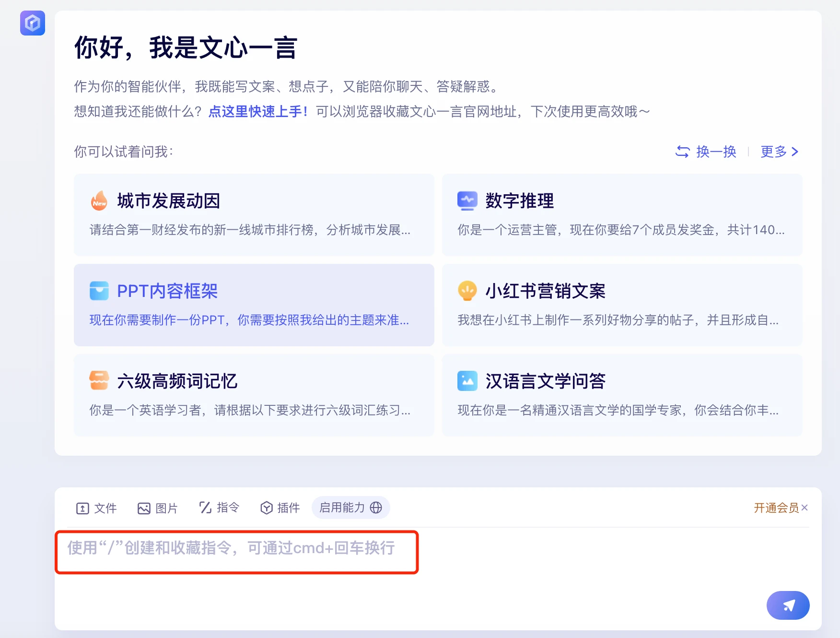Image resolution: width=840 pixels, height=638 pixels.
Task: Click the 图片 image upload icon
Action: pos(145,508)
